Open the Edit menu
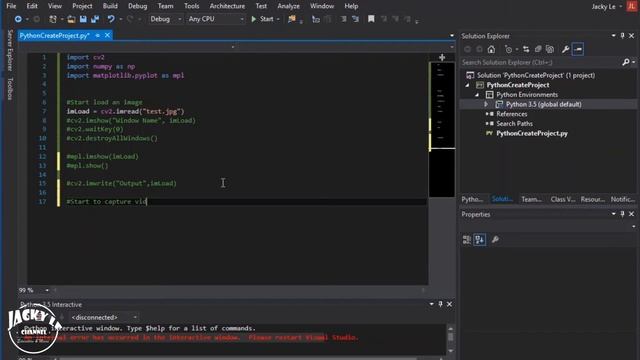Image resolution: width=640 pixels, height=360 pixels. 32,6
